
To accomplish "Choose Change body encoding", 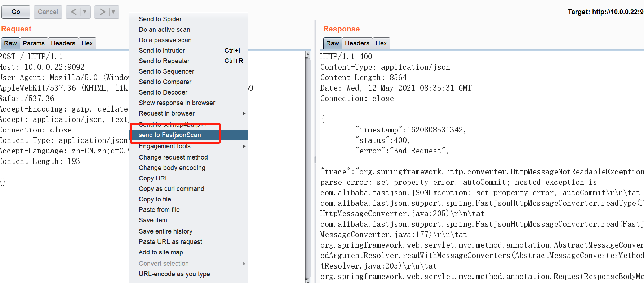I will pyautogui.click(x=188, y=168).
